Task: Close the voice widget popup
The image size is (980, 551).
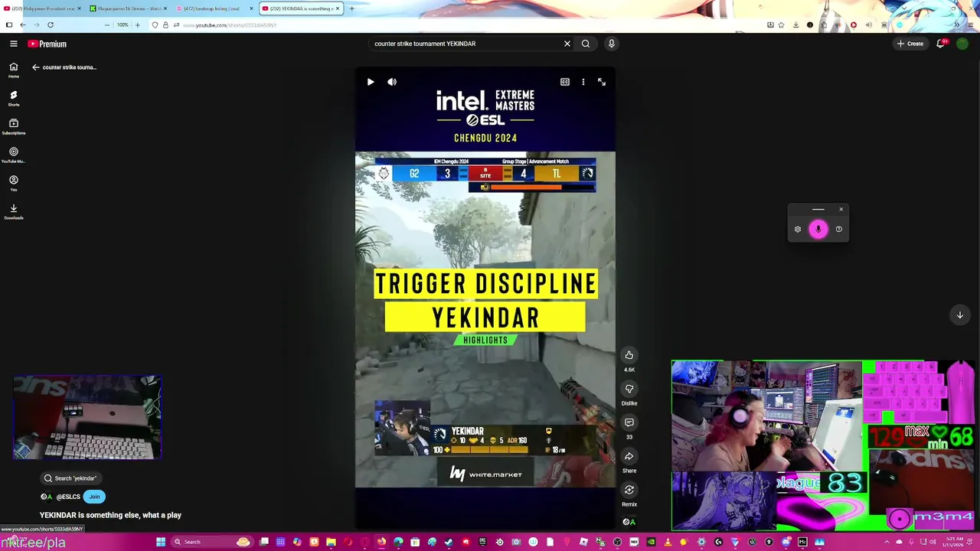Action: 841,210
